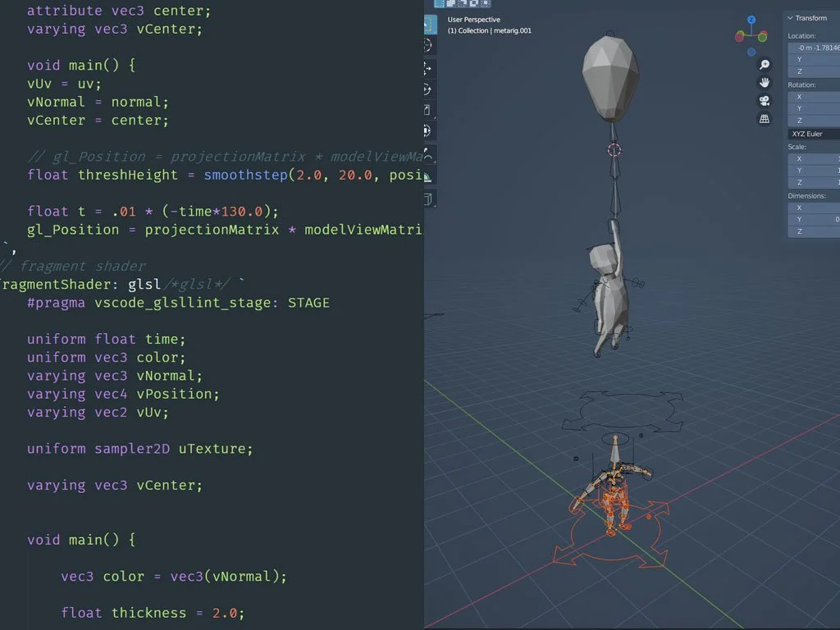
Task: Click the pan hand viewport button
Action: (765, 83)
